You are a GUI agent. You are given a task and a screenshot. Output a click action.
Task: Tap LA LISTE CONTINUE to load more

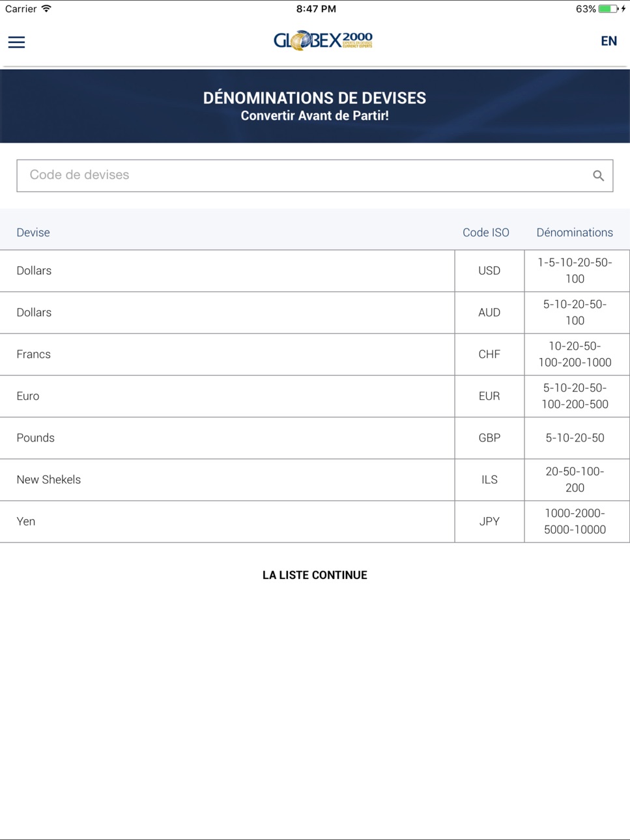[315, 575]
